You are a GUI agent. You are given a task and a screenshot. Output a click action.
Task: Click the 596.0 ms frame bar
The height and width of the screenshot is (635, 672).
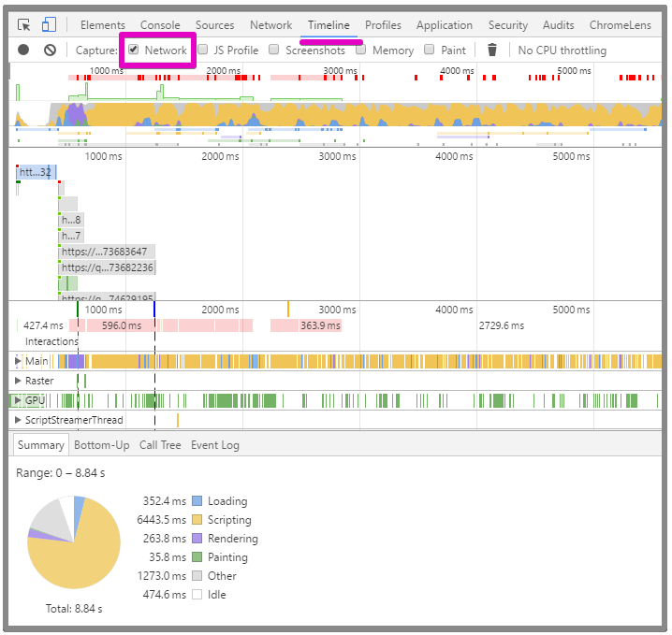click(x=121, y=325)
